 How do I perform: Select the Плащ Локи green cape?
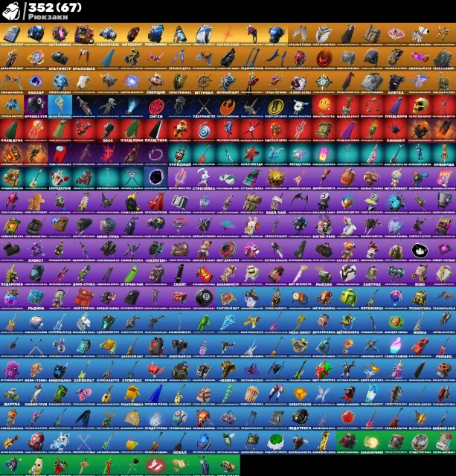[132, 131]
